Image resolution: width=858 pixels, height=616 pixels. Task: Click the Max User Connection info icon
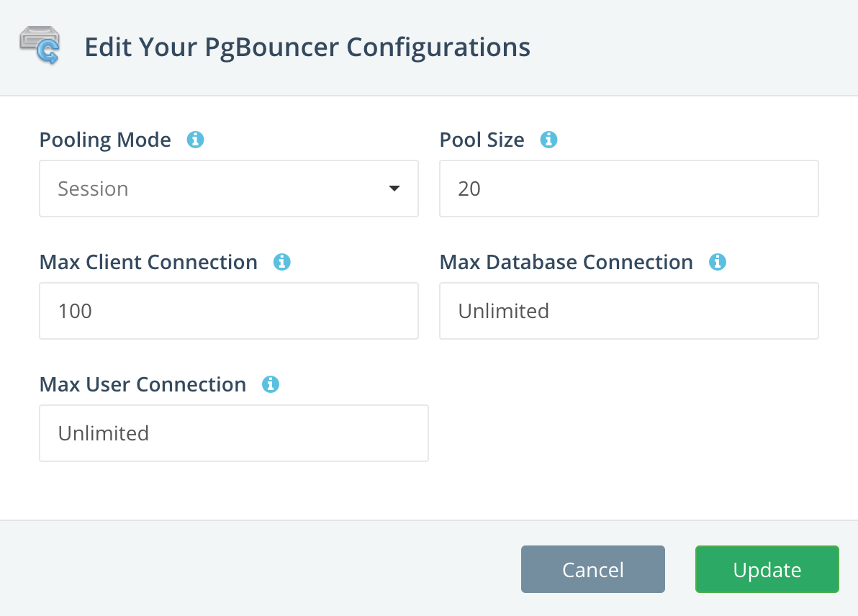tap(270, 384)
